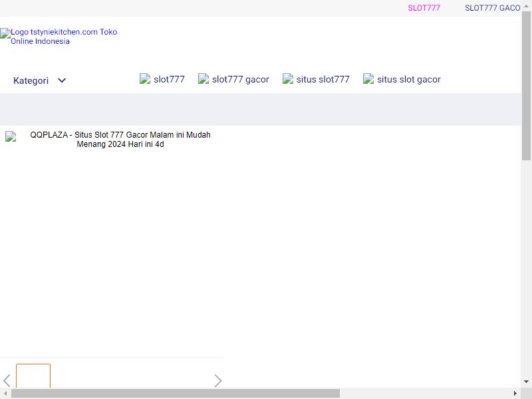532x399 pixels.
Task: Open the SLOT777 GACOR top bar link
Action: (x=493, y=8)
